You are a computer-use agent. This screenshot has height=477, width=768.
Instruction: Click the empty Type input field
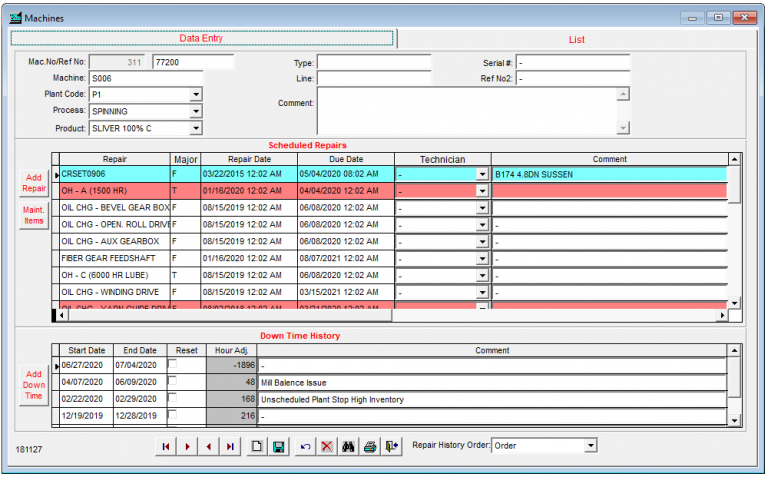click(374, 63)
